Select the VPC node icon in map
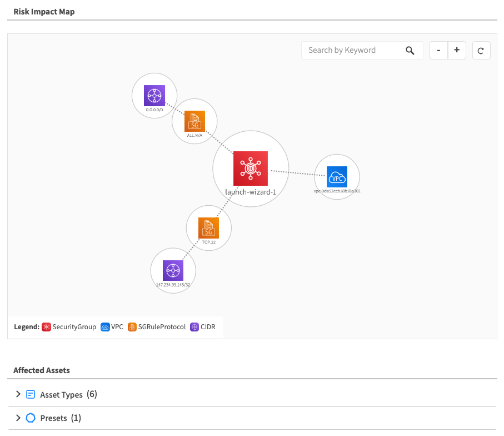Image resolution: width=504 pixels, height=436 pixels. pos(337,177)
